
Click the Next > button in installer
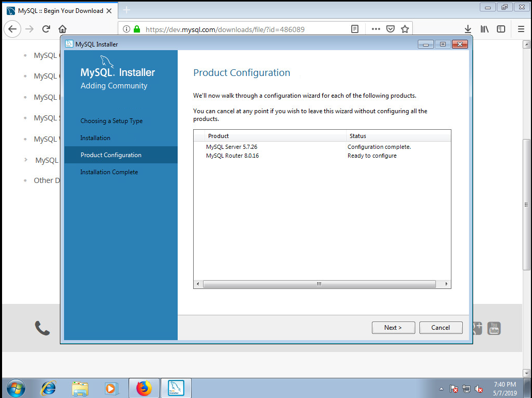[x=393, y=328]
